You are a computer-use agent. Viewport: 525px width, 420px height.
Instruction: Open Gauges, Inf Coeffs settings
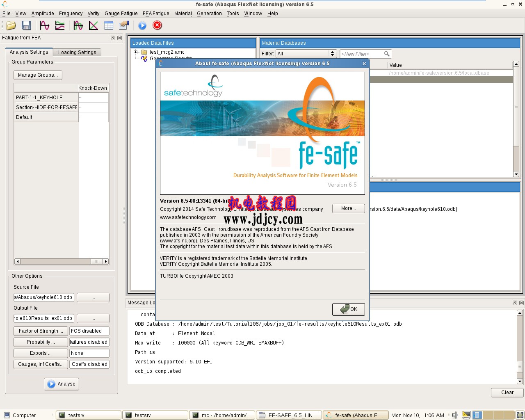coord(41,364)
